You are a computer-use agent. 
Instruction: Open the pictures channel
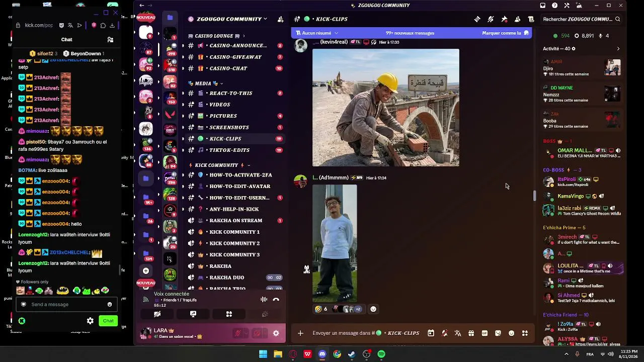(234, 116)
